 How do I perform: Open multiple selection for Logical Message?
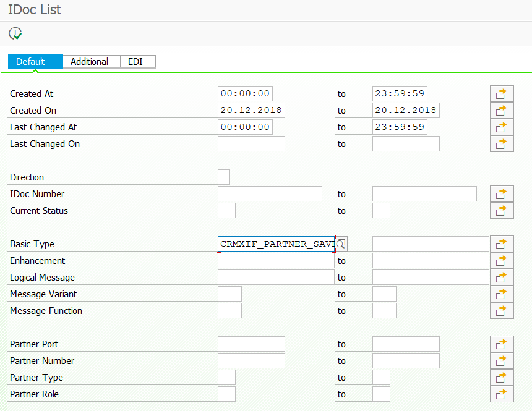coord(502,278)
